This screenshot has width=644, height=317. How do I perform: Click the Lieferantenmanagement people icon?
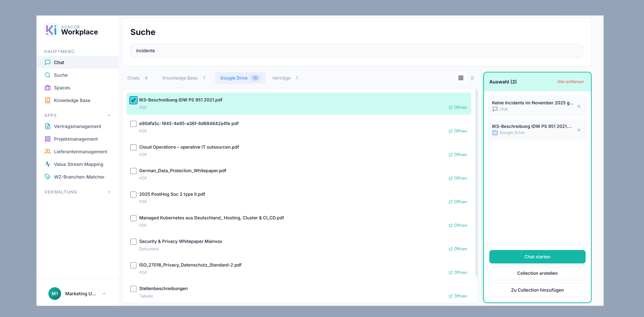48,152
